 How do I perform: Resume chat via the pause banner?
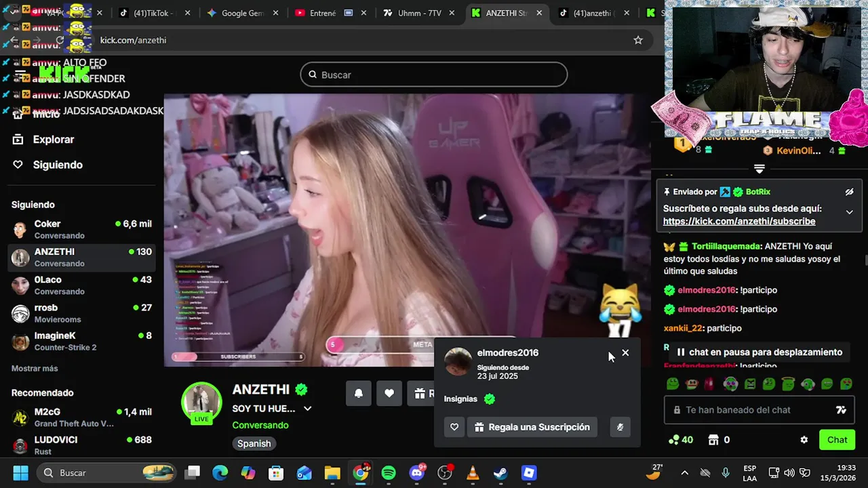point(759,352)
